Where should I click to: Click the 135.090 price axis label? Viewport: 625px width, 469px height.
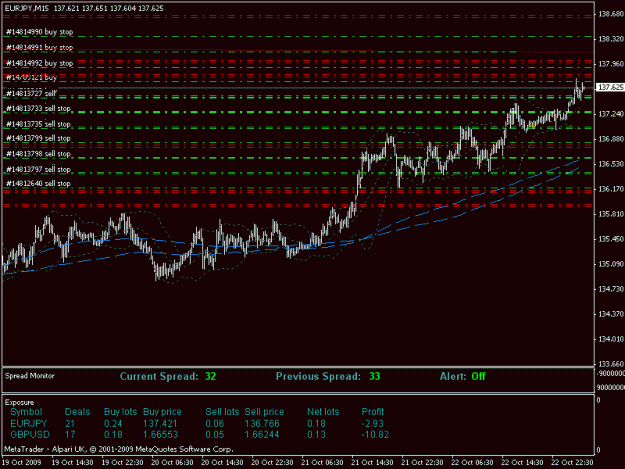[611, 264]
